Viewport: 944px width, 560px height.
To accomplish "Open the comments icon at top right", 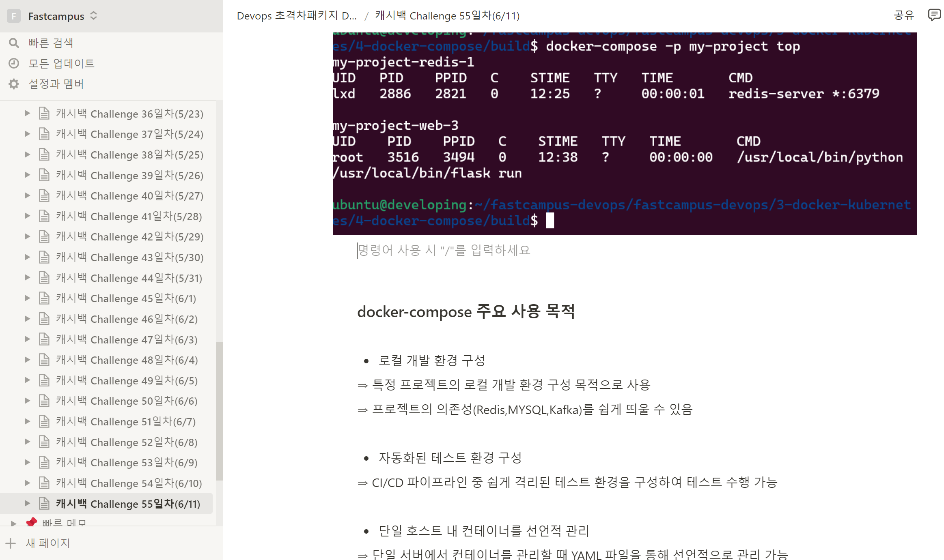I will point(934,15).
